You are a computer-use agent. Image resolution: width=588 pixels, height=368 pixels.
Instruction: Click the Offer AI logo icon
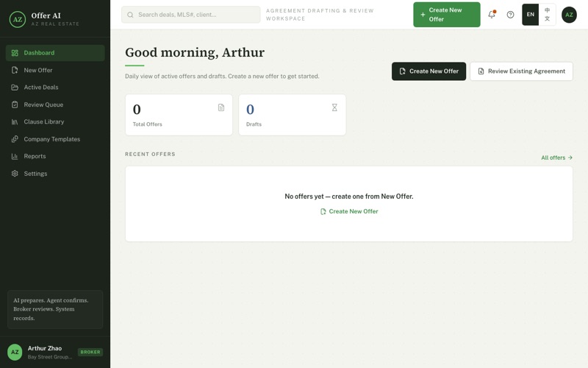18,20
